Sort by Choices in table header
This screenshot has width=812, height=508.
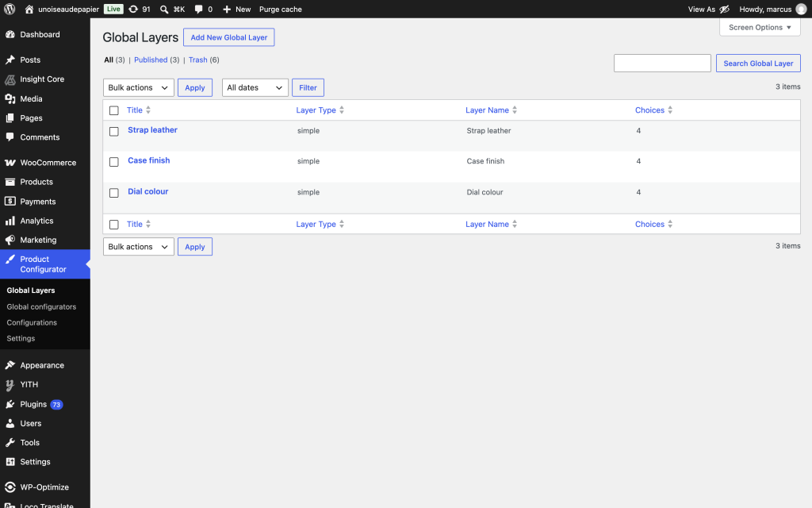tap(653, 110)
